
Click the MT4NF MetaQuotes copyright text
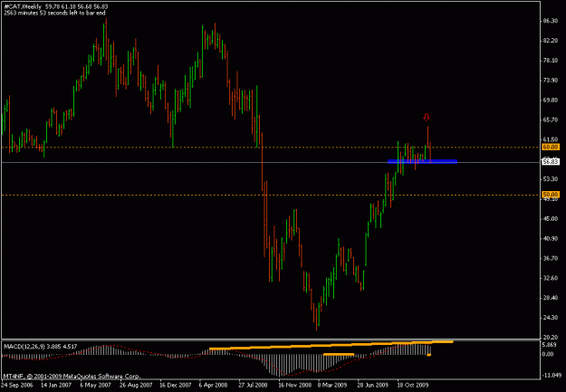pyautogui.click(x=72, y=376)
